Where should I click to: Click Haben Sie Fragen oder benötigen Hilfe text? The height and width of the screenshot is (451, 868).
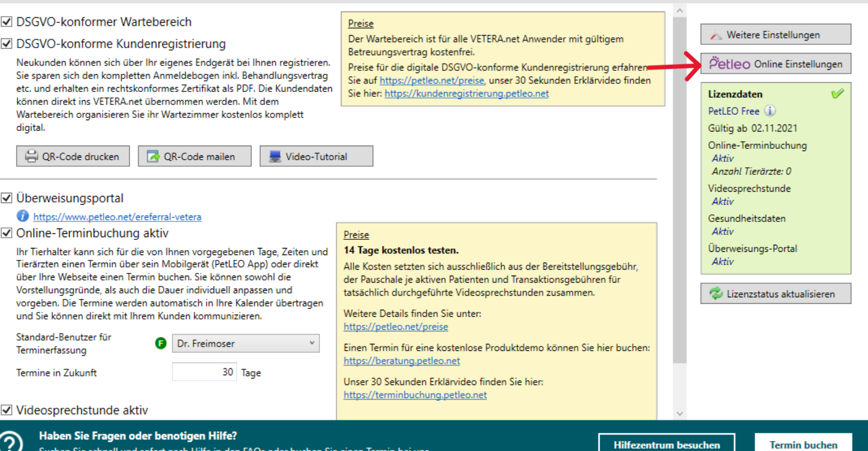tap(138, 436)
